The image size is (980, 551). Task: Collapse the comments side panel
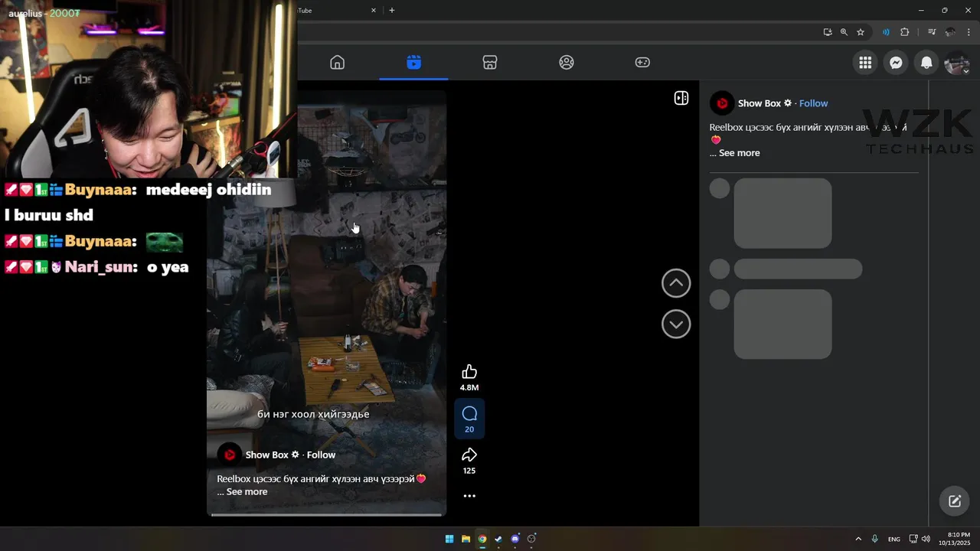tap(681, 98)
